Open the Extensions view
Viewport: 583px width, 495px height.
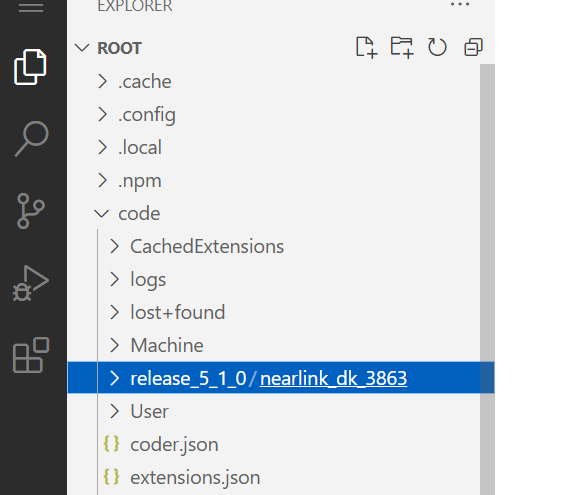click(31, 355)
